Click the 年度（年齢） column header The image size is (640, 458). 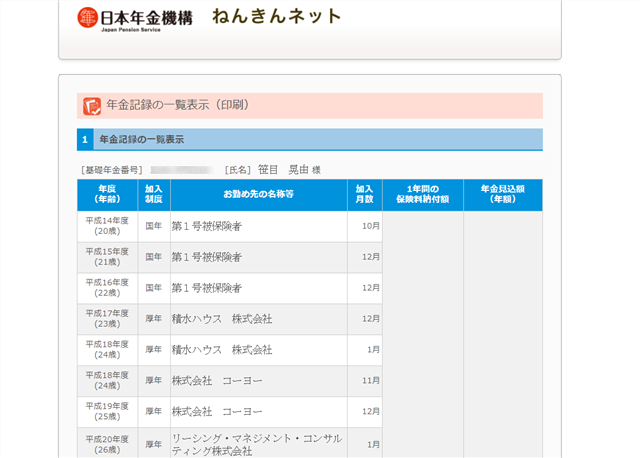click(107, 195)
